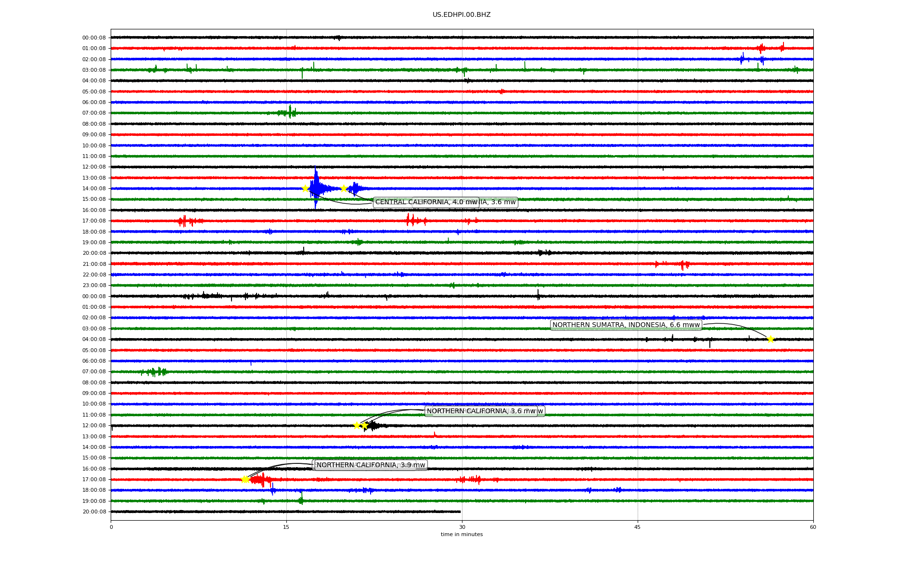Image resolution: width=924 pixels, height=578 pixels.
Task: Click the 22:00:08 row time label
Action: point(94,275)
